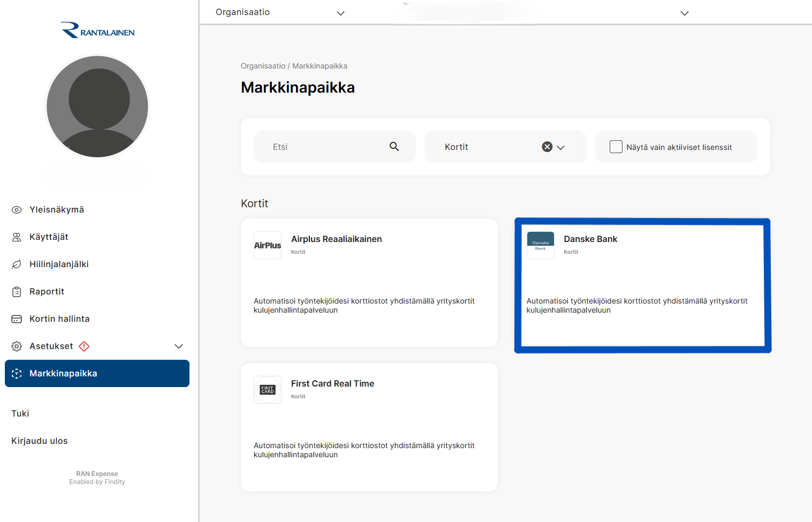Viewport: 812px width, 522px height.
Task: Expand the Asetukset submenu chevron
Action: (x=179, y=346)
